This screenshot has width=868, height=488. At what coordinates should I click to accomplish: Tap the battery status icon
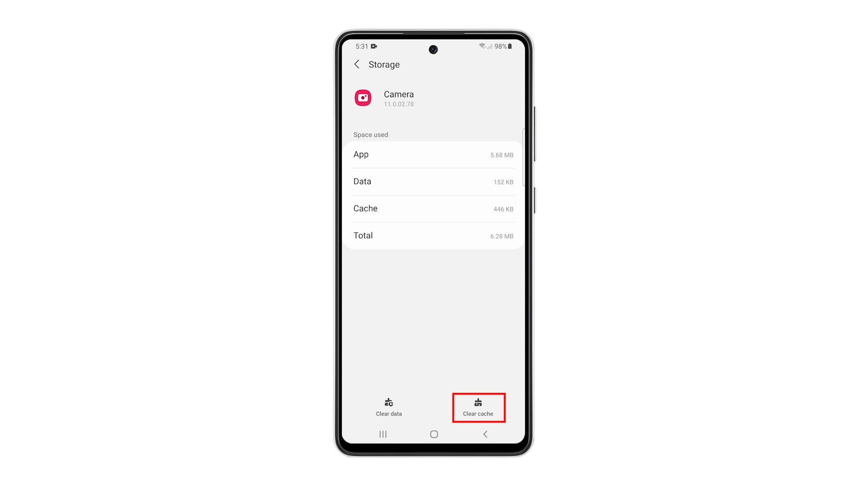[x=509, y=47]
